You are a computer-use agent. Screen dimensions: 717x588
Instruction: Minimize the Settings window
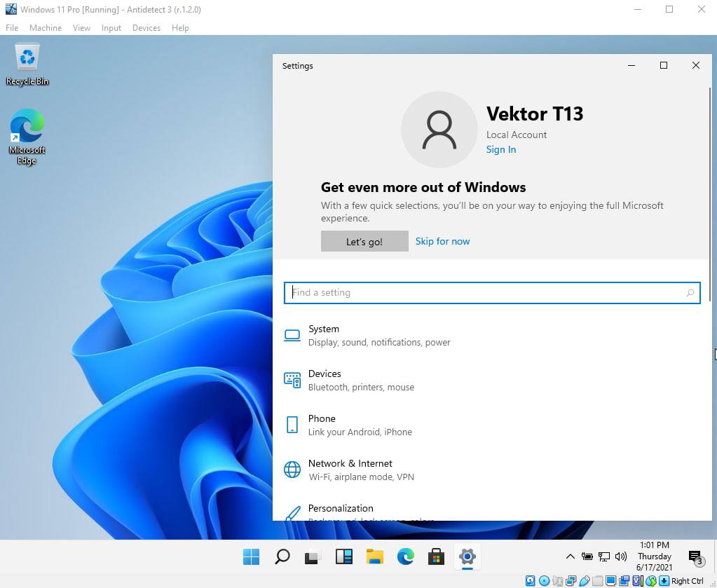[631, 65]
